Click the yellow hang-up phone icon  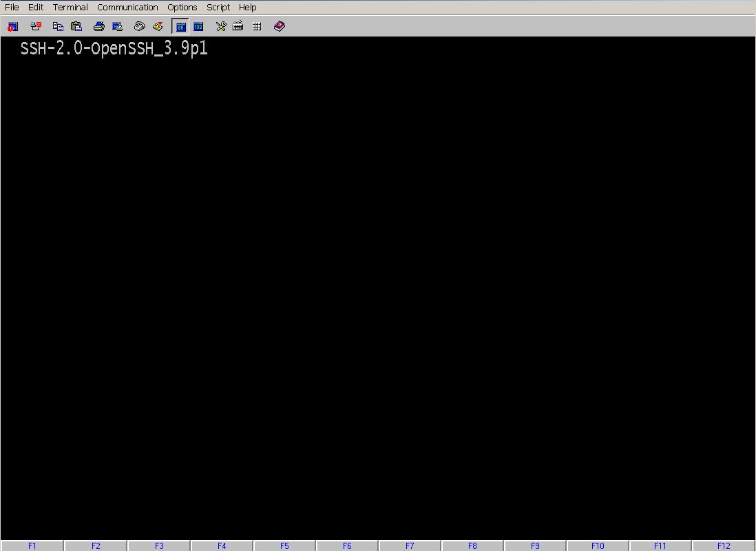pyautogui.click(x=158, y=27)
